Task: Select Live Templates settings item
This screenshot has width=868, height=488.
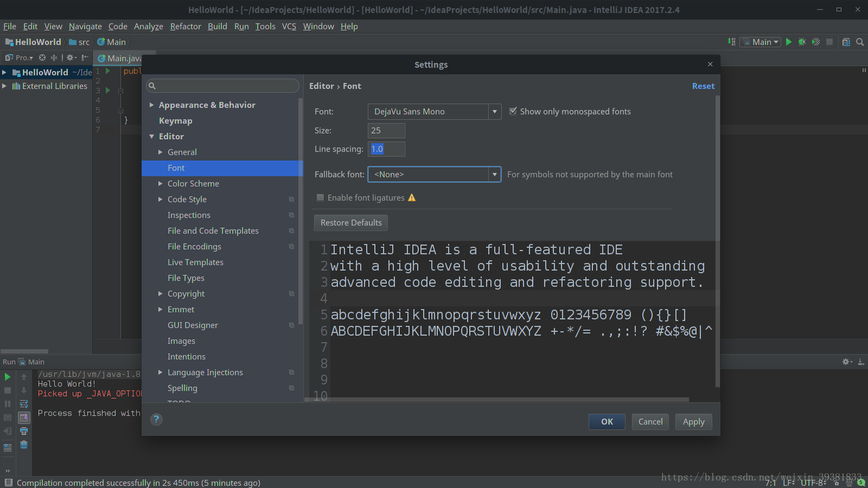Action: [195, 262]
